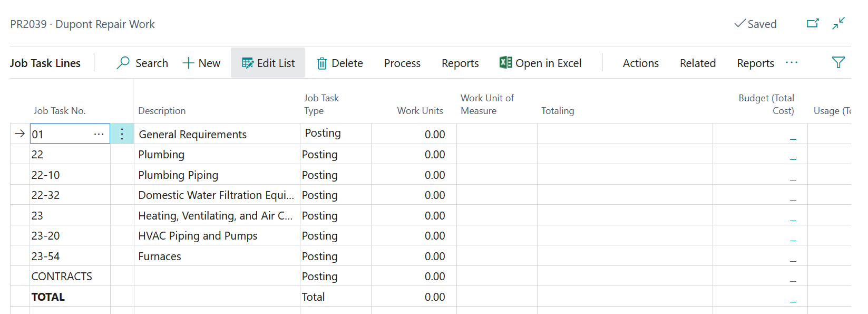Click the Plumbing Piping description cell
Image resolution: width=868 pixels, height=314 pixels.
point(178,175)
